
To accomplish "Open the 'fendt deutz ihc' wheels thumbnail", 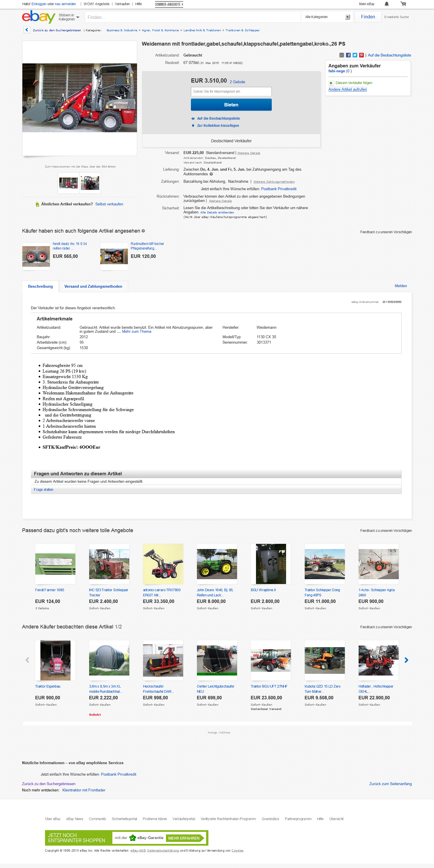I will pos(36,256).
